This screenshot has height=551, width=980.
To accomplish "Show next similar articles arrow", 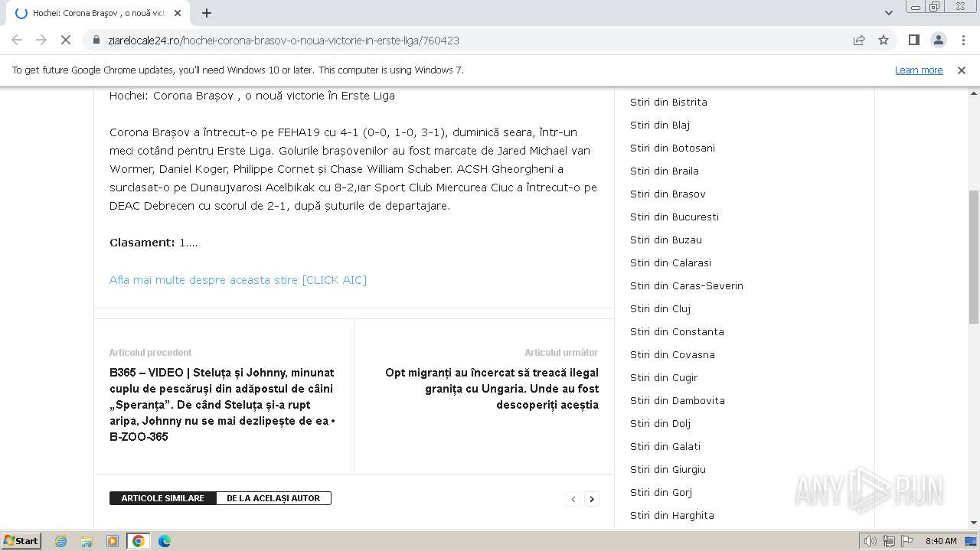I will [592, 499].
